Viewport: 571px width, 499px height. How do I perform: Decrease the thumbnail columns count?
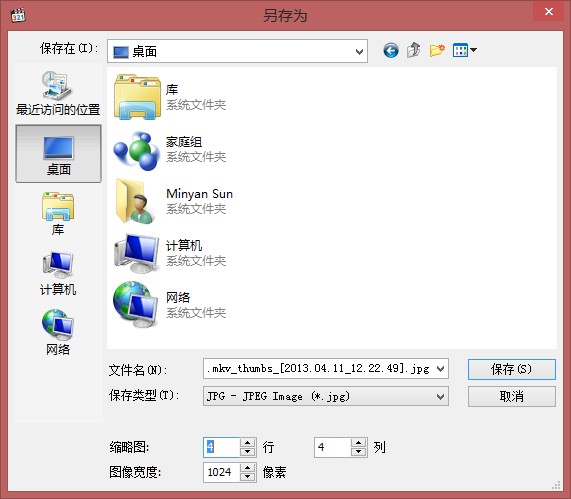click(359, 452)
